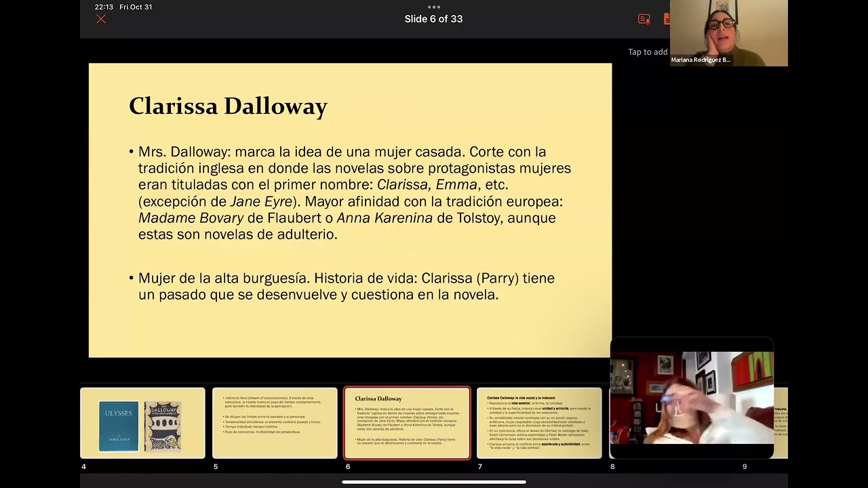Click the iPad home indicator bar
The image size is (868, 488).
coord(434,482)
